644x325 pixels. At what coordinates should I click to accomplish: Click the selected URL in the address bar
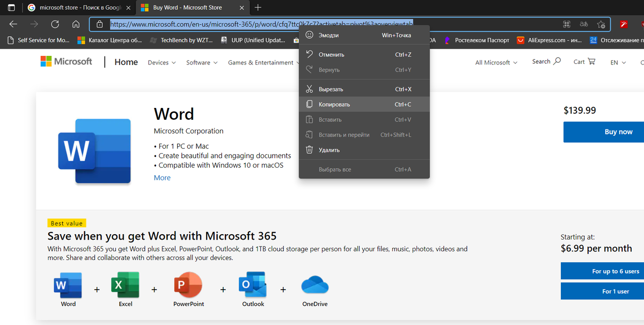262,24
